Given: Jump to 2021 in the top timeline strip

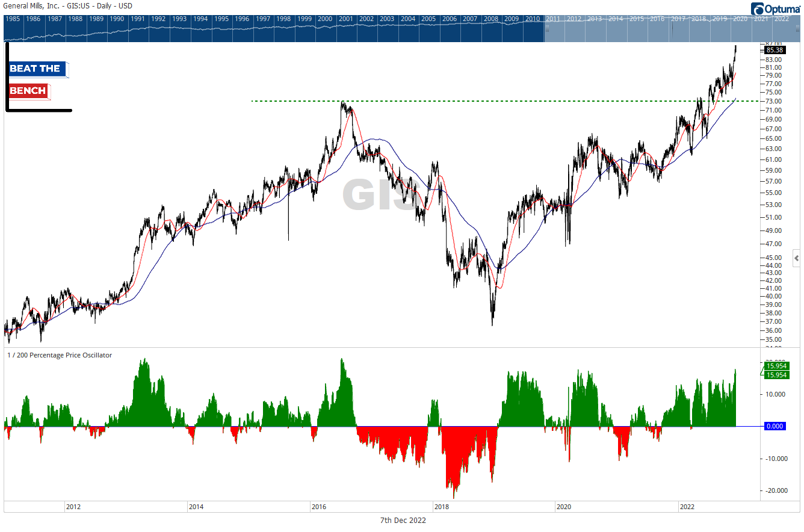Looking at the screenshot, I should (x=761, y=19).
